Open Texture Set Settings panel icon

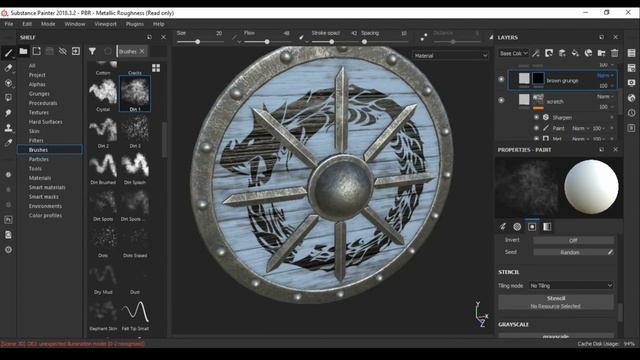(x=631, y=68)
